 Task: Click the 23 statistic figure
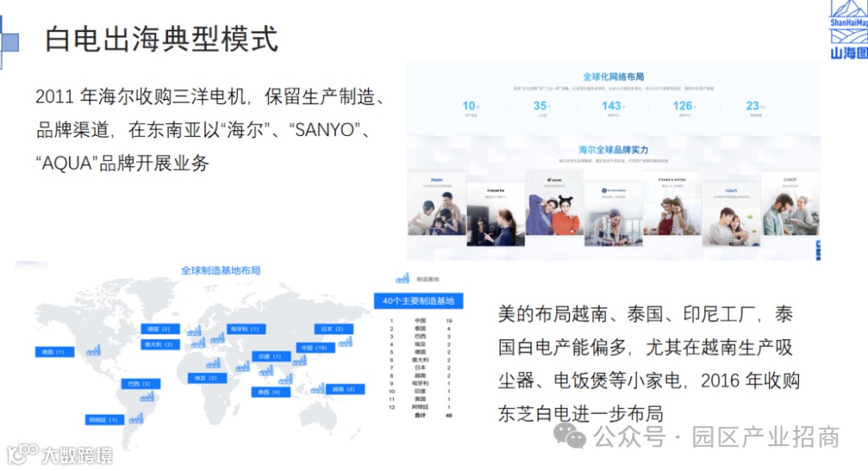coord(755,106)
